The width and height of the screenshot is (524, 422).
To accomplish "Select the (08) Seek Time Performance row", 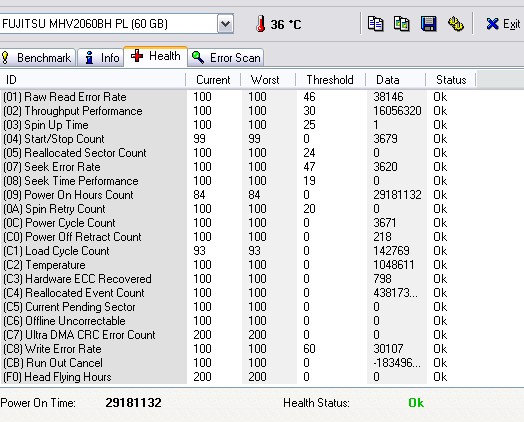I will [238, 181].
